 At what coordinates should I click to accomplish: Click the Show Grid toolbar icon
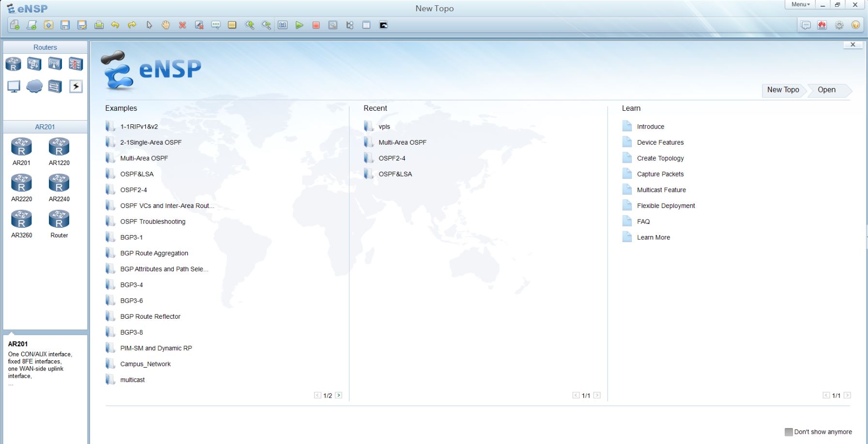click(x=366, y=25)
